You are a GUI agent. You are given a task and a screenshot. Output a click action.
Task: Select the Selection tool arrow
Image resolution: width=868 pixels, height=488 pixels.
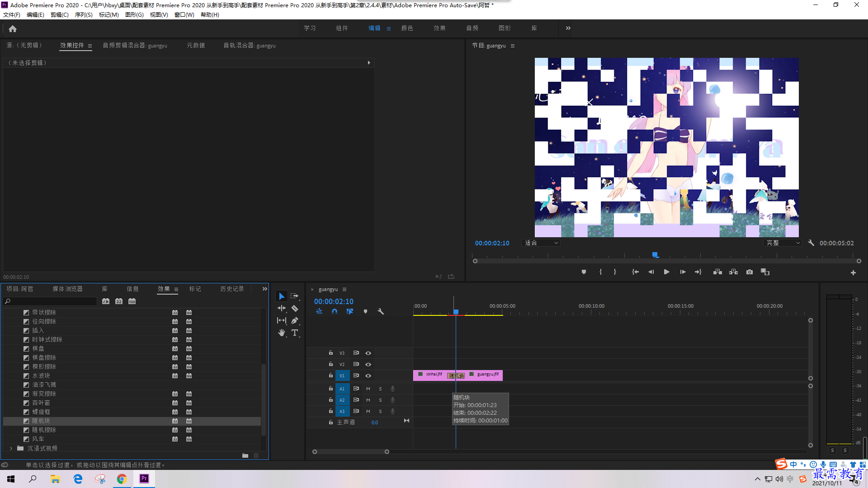[282, 296]
